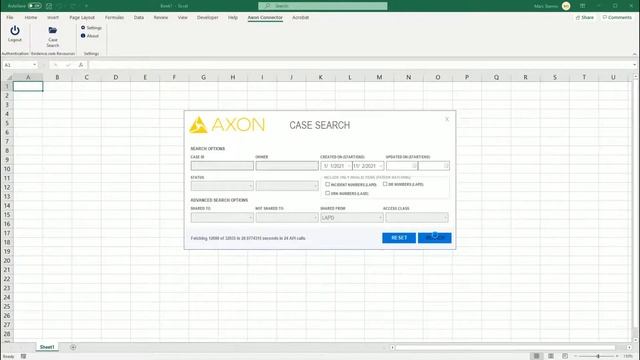The width and height of the screenshot is (640, 360).
Task: Close the Case Search dialog
Action: point(447,119)
